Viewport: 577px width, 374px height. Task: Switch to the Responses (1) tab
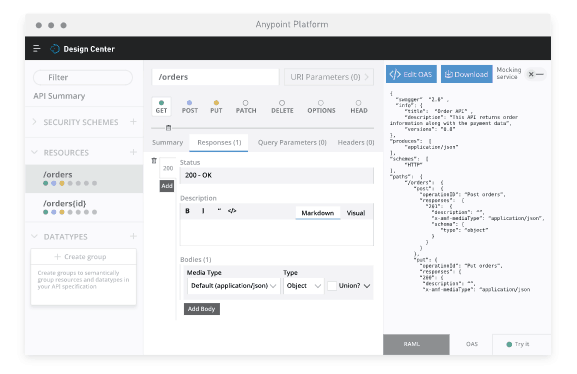click(x=219, y=142)
